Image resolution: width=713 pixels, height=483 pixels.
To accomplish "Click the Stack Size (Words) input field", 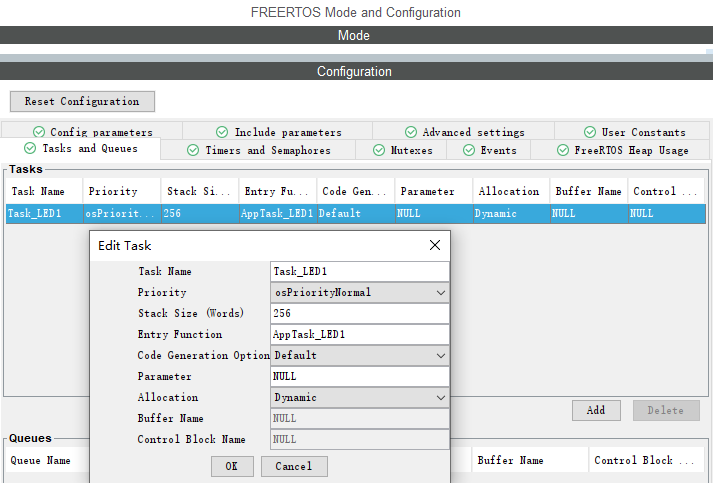I will [x=360, y=313].
